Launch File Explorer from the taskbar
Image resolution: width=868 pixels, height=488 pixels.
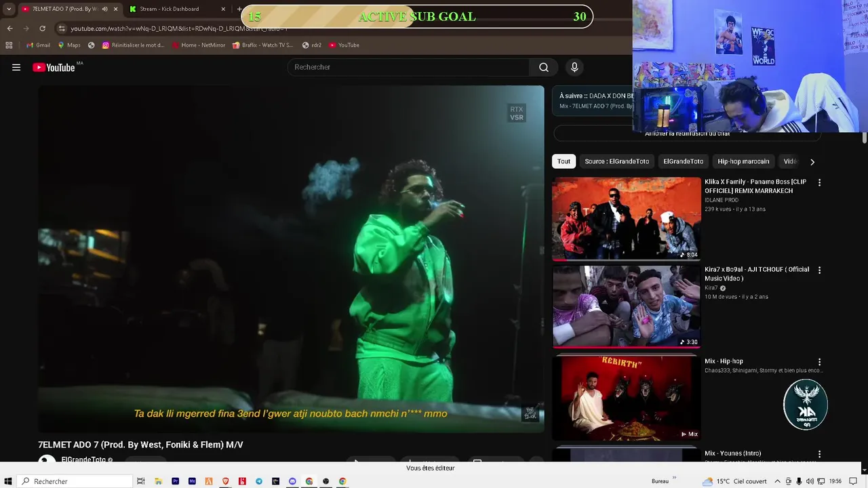(x=158, y=481)
